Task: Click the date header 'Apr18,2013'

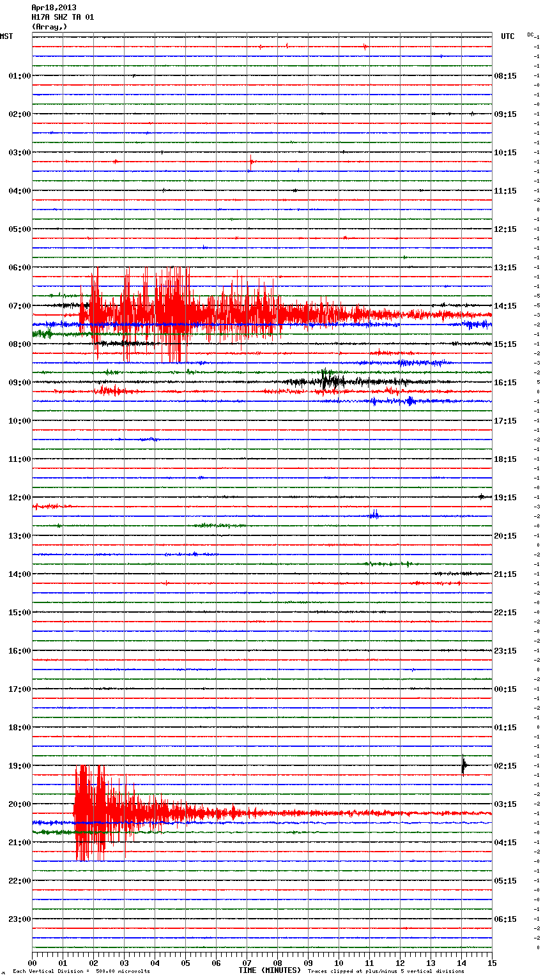Action: 54,8
